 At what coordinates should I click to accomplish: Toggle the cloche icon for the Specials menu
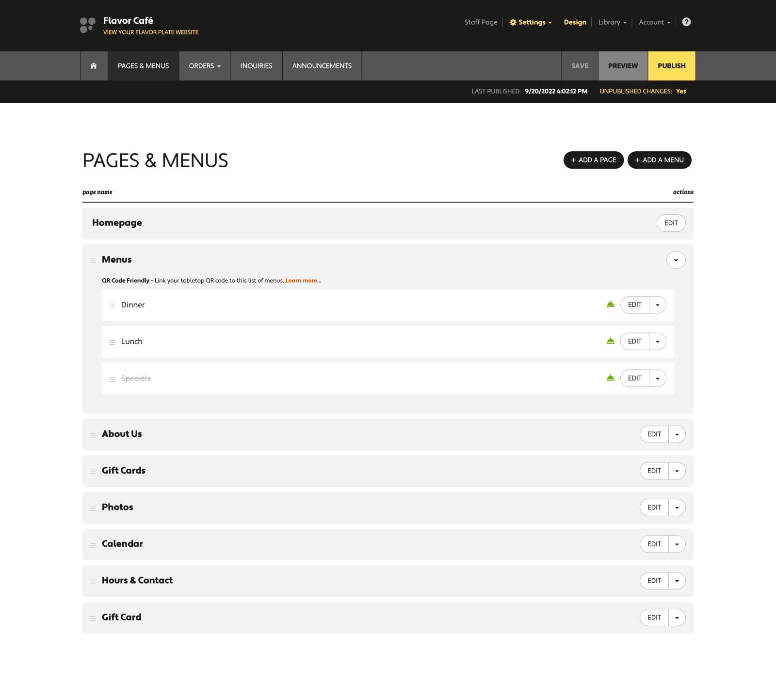pyautogui.click(x=610, y=378)
